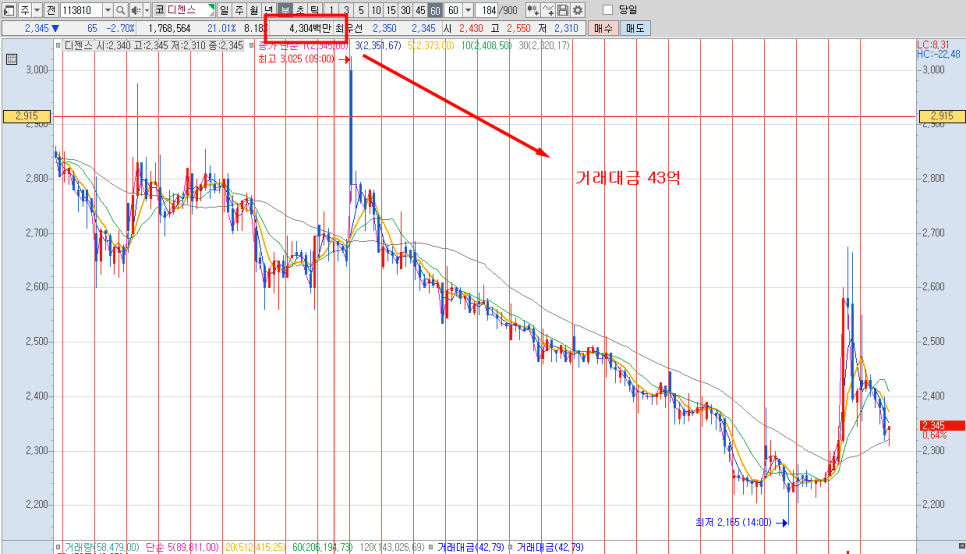Toggle the highlighted 60 minute interval button
The width and height of the screenshot is (966, 554).
pyautogui.click(x=435, y=10)
